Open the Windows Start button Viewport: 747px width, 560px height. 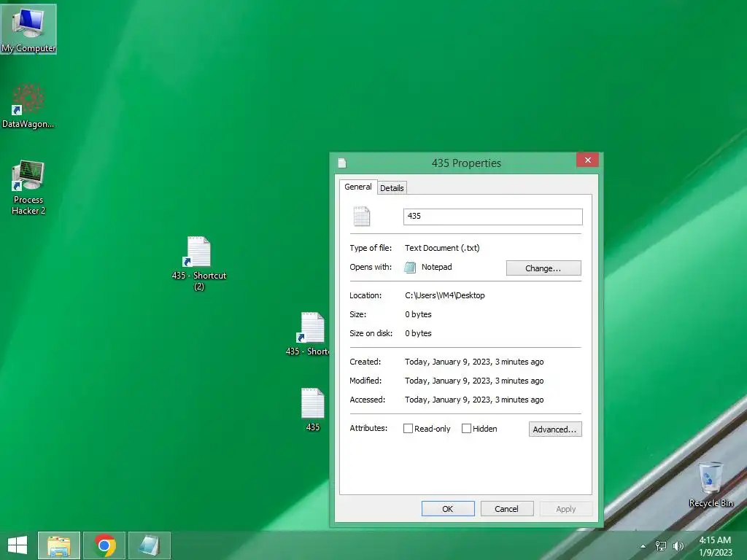pos(18,545)
